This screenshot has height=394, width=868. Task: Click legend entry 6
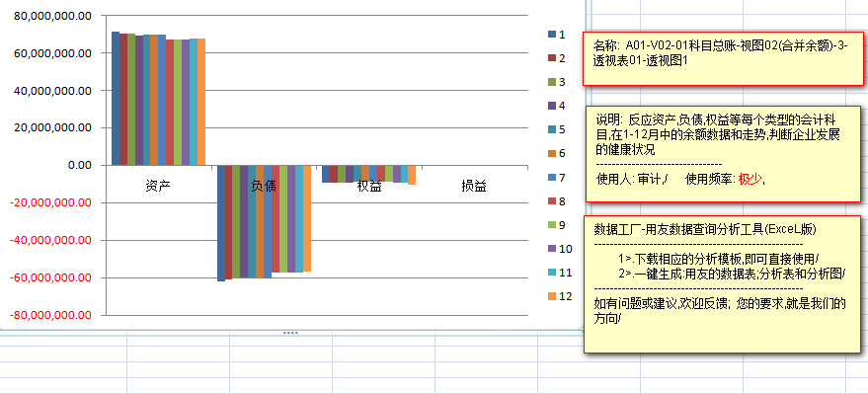coord(556,153)
